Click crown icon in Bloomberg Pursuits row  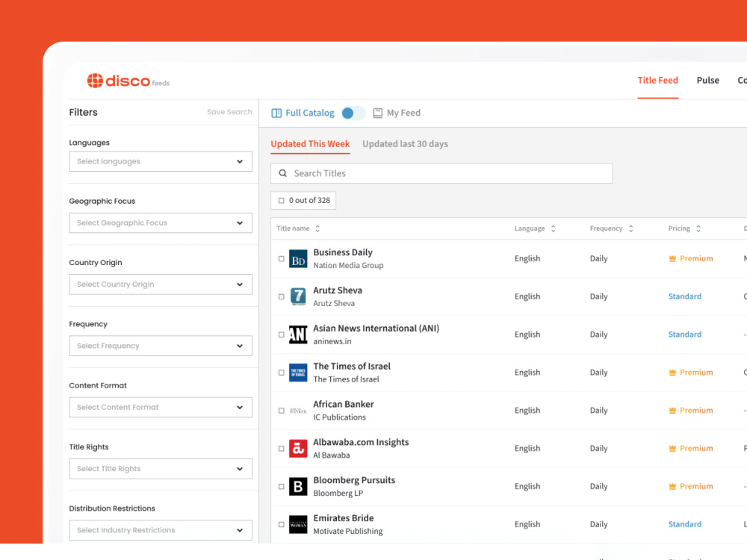(x=673, y=486)
